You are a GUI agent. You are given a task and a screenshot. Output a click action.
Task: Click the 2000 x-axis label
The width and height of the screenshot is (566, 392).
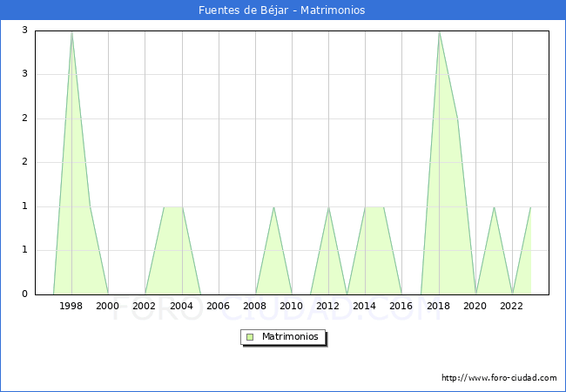point(108,306)
